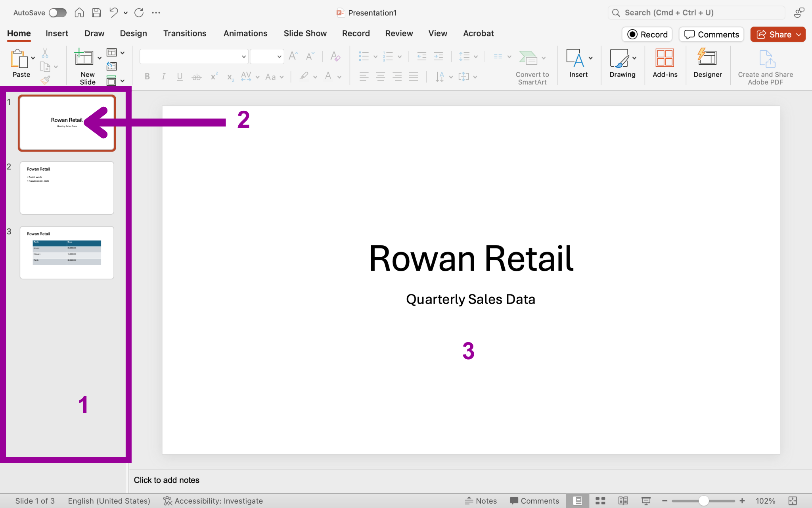Click the numbered list icon
Screen dimensions: 812x508
[x=388, y=57]
